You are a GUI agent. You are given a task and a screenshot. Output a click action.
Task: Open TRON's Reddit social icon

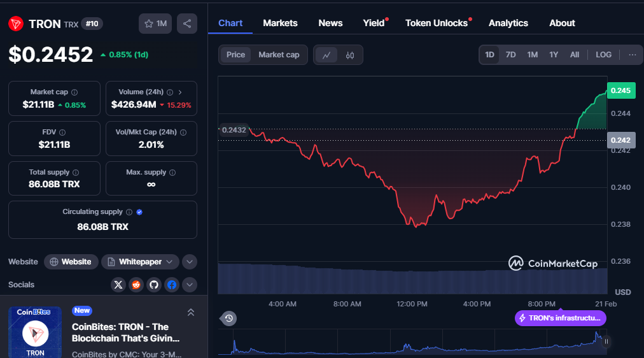(136, 285)
